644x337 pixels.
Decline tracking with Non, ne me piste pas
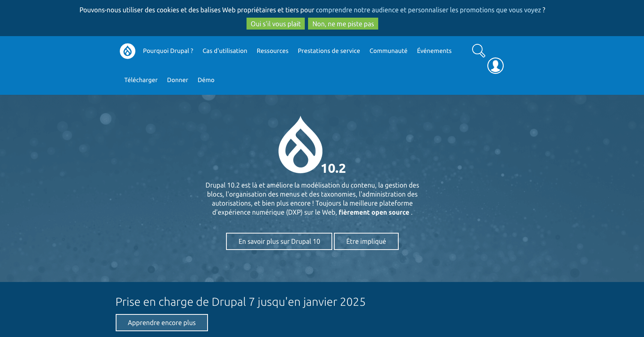coord(343,24)
